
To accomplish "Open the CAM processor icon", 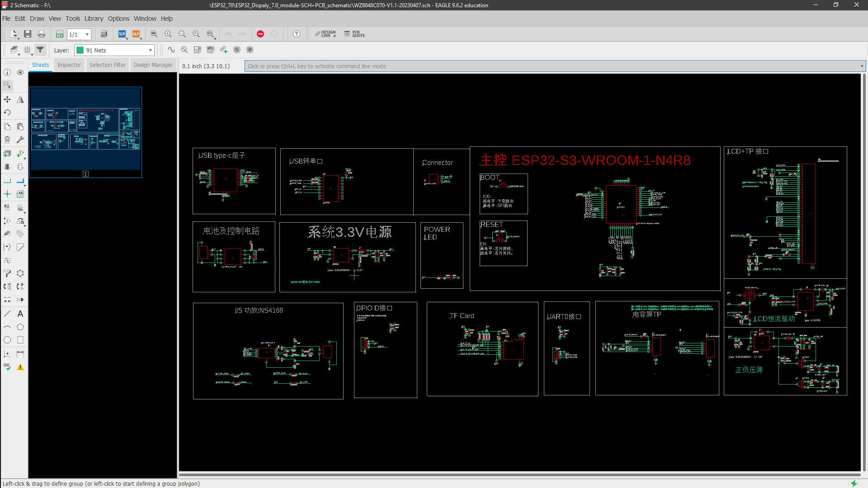I will (104, 34).
